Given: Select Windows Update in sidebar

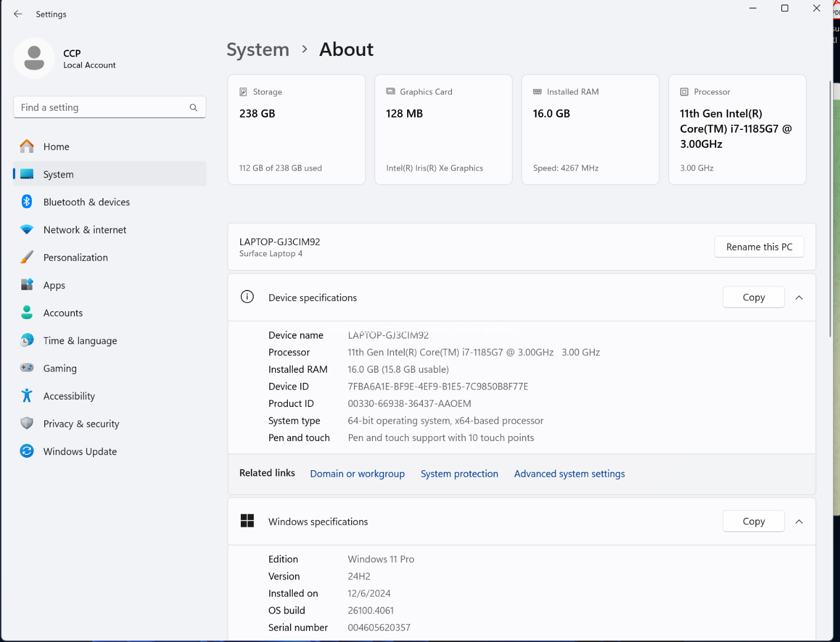Looking at the screenshot, I should click(x=110, y=451).
